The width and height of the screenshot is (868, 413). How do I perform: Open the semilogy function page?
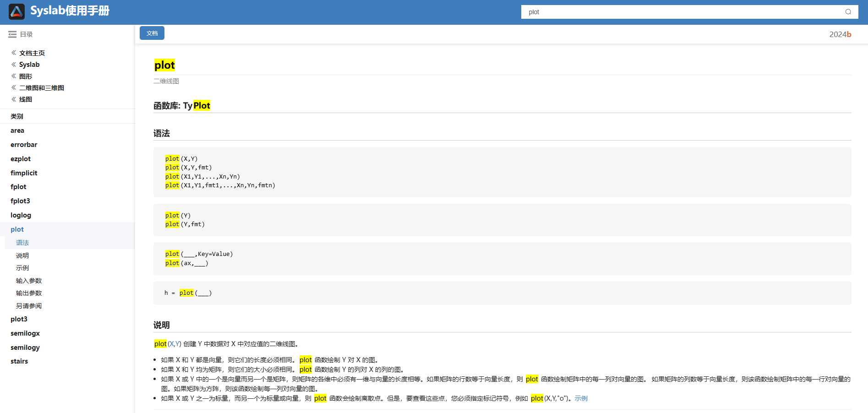point(25,348)
